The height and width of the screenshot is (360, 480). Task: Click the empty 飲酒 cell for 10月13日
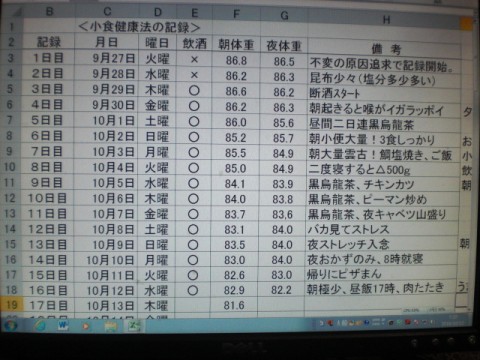point(193,306)
